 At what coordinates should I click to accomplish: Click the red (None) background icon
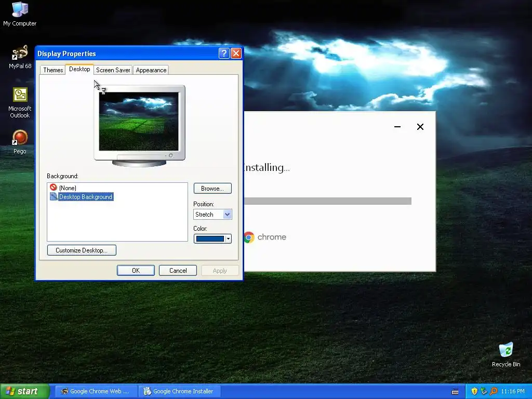(x=54, y=187)
